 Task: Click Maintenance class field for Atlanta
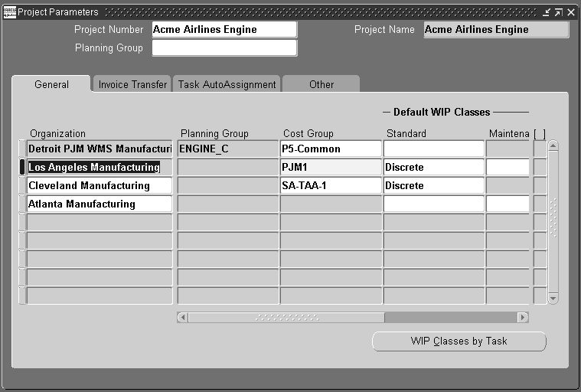(508, 204)
